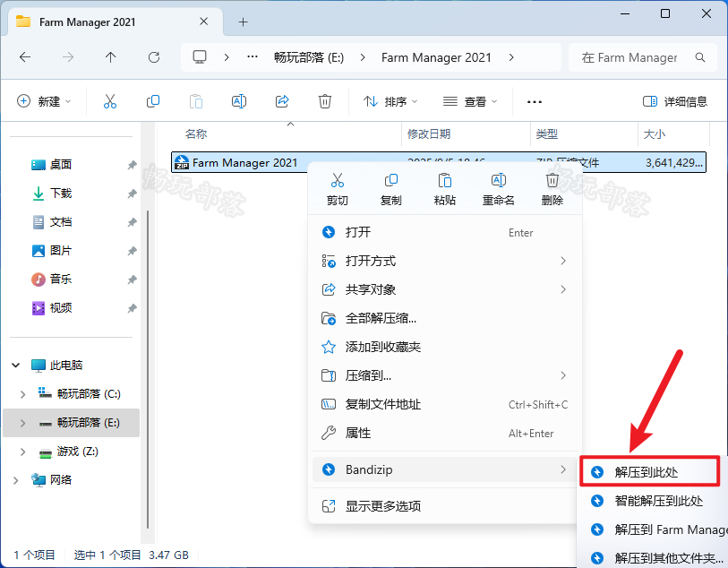Click the navigation pane vertical scrollbar
The width and height of the screenshot is (728, 568).
pos(148,369)
